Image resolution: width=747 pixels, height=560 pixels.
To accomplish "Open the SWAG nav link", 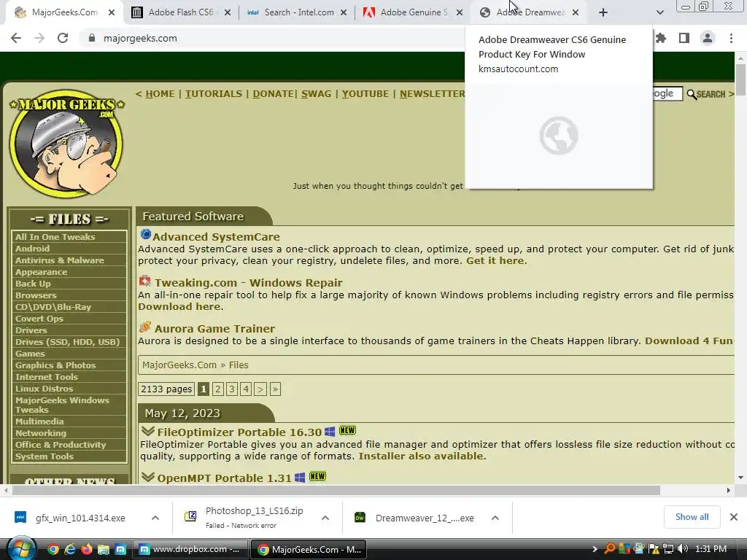I will coord(316,94).
